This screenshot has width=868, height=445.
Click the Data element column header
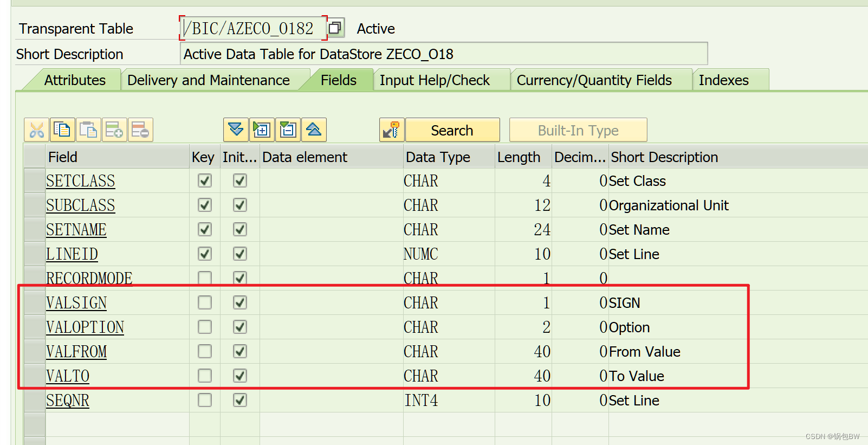pyautogui.click(x=332, y=157)
